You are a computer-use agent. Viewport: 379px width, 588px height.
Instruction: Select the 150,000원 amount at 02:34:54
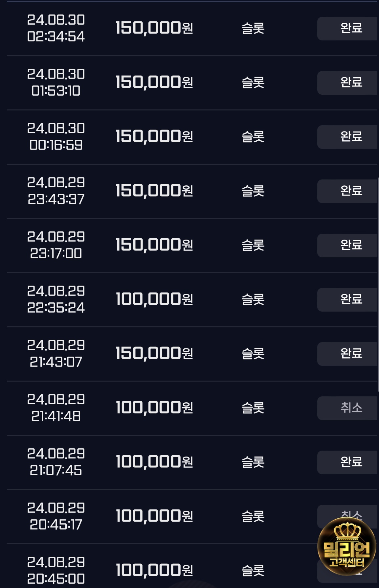click(154, 28)
